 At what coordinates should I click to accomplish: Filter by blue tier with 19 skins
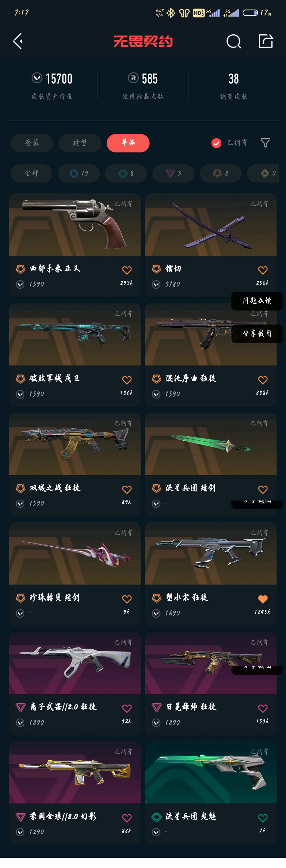click(79, 173)
